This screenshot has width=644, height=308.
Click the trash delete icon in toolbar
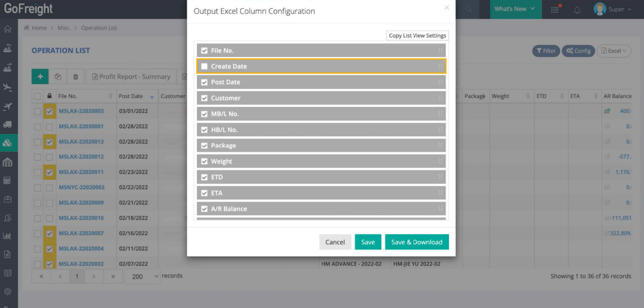pos(76,77)
